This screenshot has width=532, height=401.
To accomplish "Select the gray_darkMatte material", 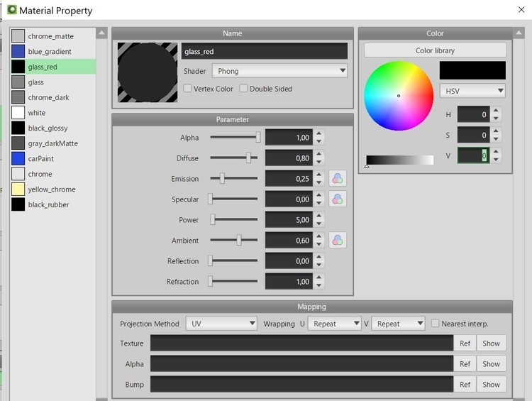I will (x=53, y=143).
